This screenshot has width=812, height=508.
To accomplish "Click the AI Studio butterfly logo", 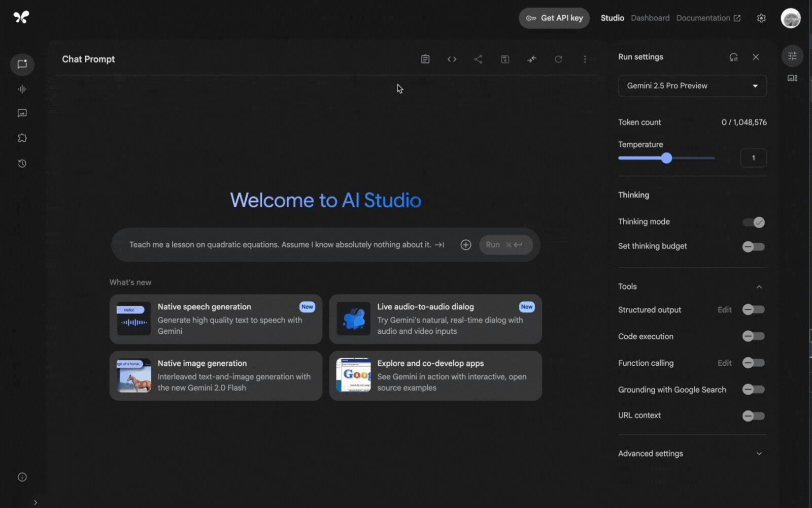I will click(21, 17).
